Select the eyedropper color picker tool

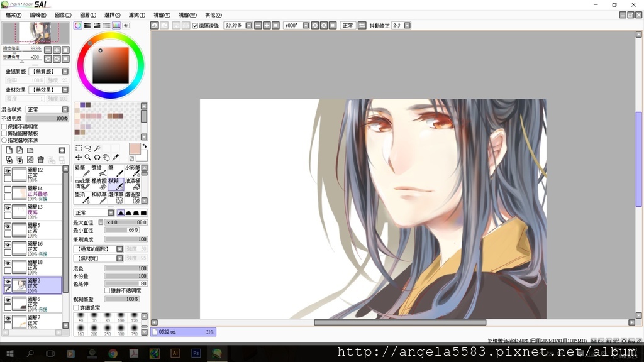coord(116,157)
